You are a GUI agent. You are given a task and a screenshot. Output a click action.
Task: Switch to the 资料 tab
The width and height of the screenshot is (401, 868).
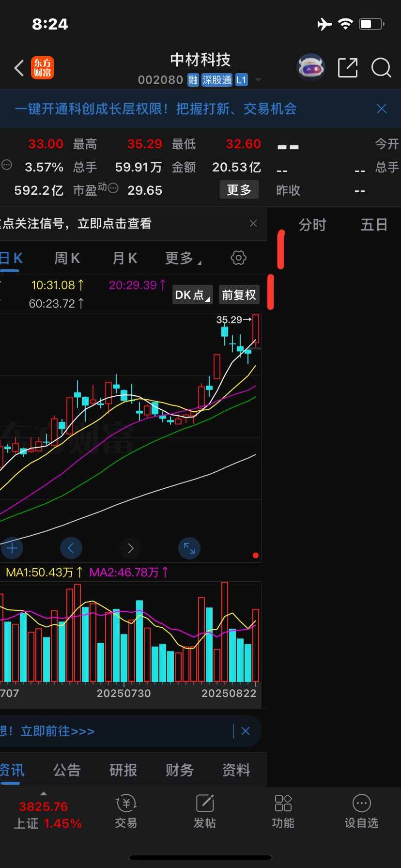(x=236, y=770)
